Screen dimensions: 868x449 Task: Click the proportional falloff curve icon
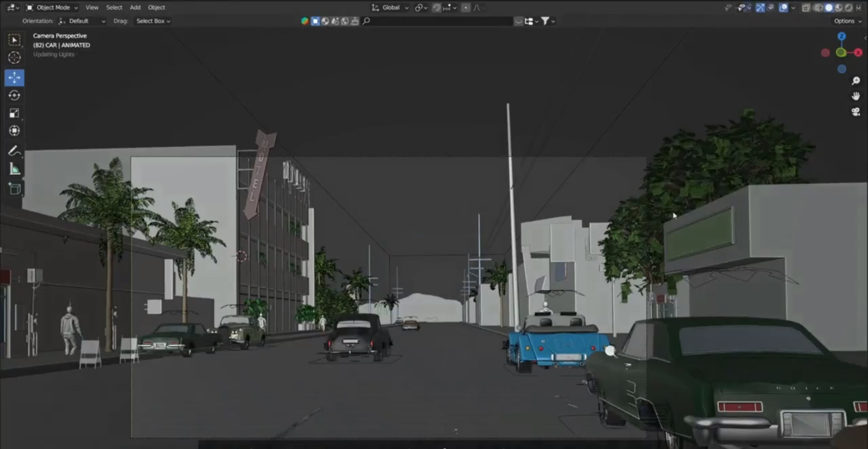pyautogui.click(x=478, y=7)
